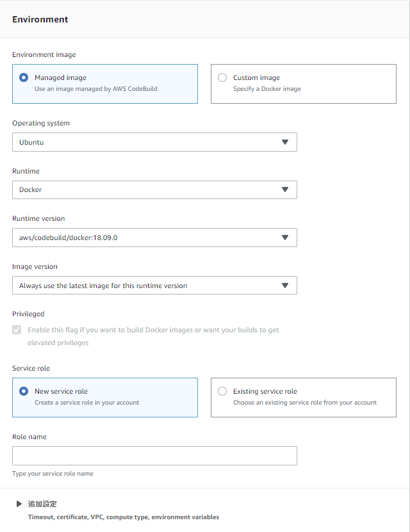Click the Operating system dropdown arrow icon
Screen dimensions: 410x532
tap(285, 142)
